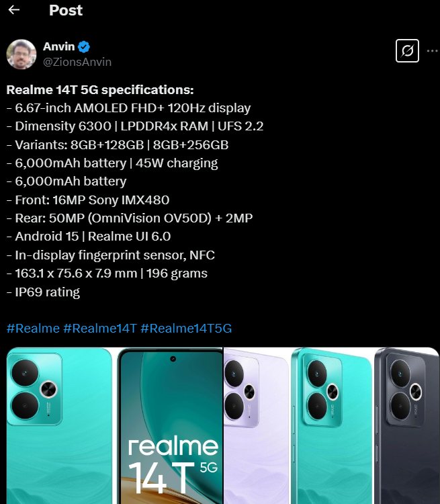Image resolution: width=440 pixels, height=504 pixels.
Task: View the realme 14T 5G front display image
Action: pos(171,425)
